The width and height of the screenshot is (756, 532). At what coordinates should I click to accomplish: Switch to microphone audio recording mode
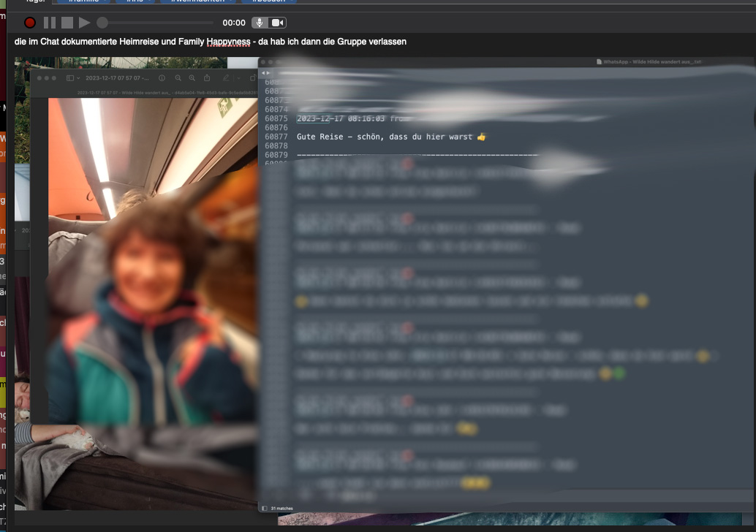260,23
